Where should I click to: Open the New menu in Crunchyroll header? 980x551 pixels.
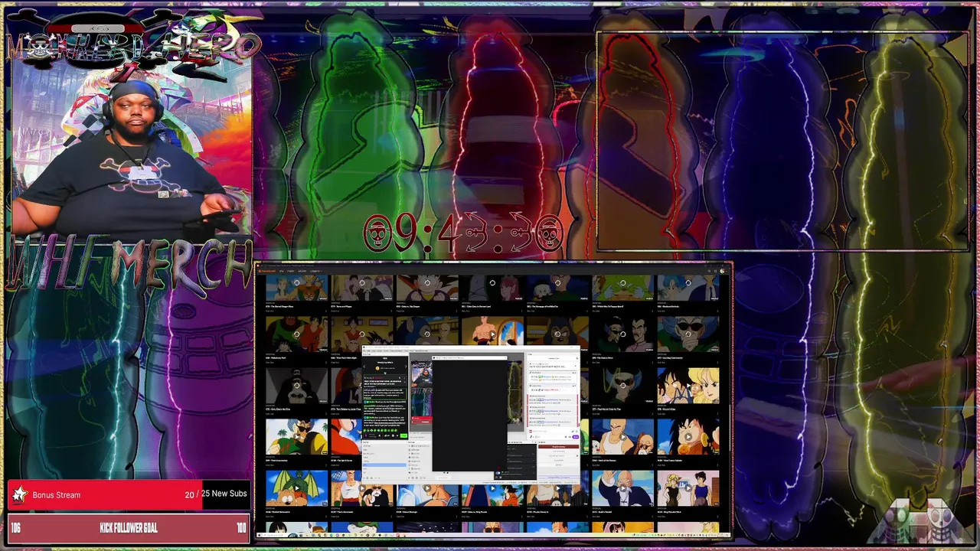tap(281, 271)
